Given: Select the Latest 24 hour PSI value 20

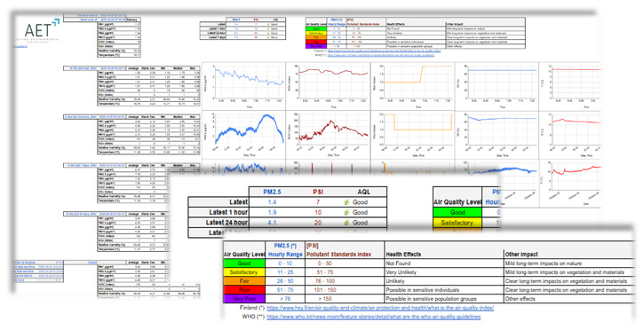Looking at the screenshot, I should tap(318, 223).
